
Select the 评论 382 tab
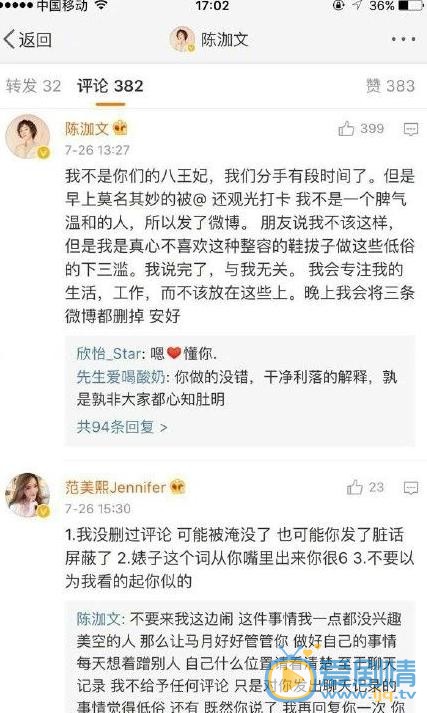click(x=110, y=85)
